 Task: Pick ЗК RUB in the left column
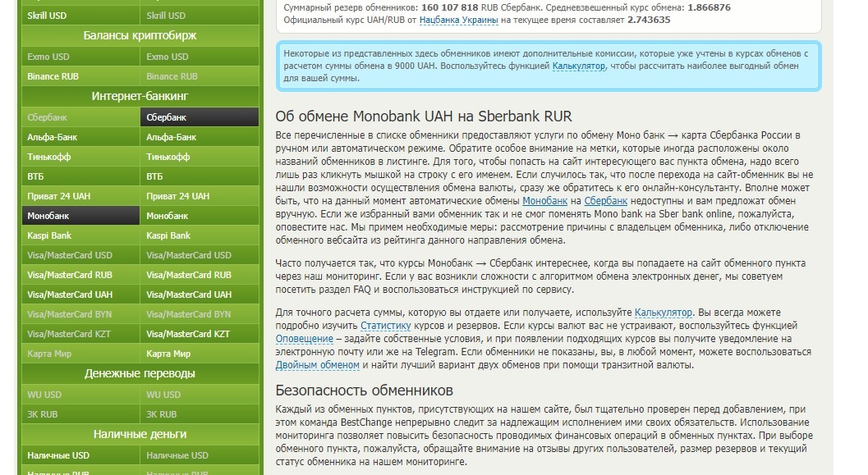click(80, 414)
